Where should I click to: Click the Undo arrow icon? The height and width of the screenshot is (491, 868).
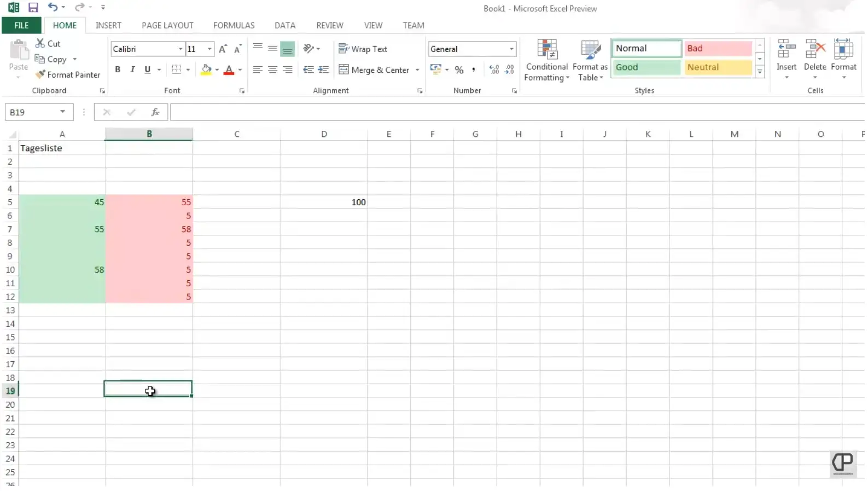pyautogui.click(x=53, y=7)
